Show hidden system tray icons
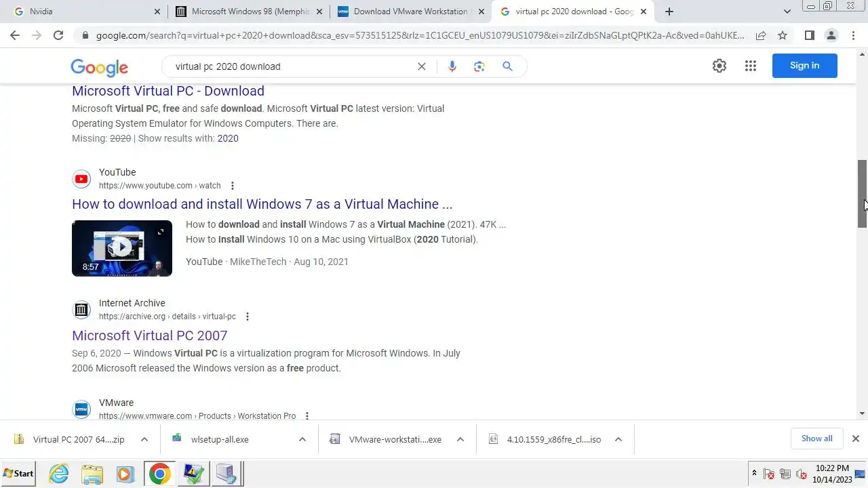Image resolution: width=868 pixels, height=488 pixels. [754, 473]
